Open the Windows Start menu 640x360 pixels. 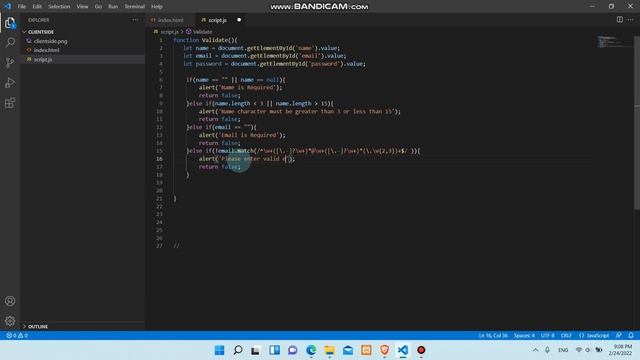click(x=219, y=350)
